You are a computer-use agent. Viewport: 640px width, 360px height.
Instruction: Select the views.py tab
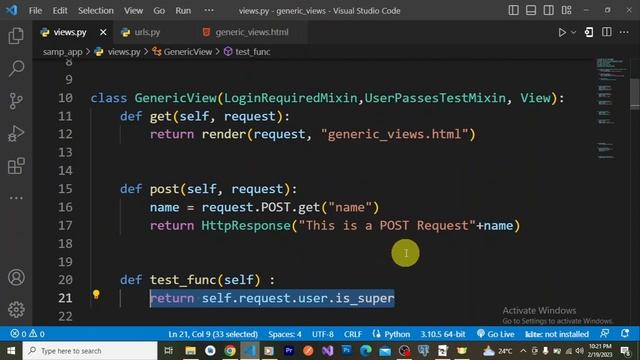coord(70,32)
